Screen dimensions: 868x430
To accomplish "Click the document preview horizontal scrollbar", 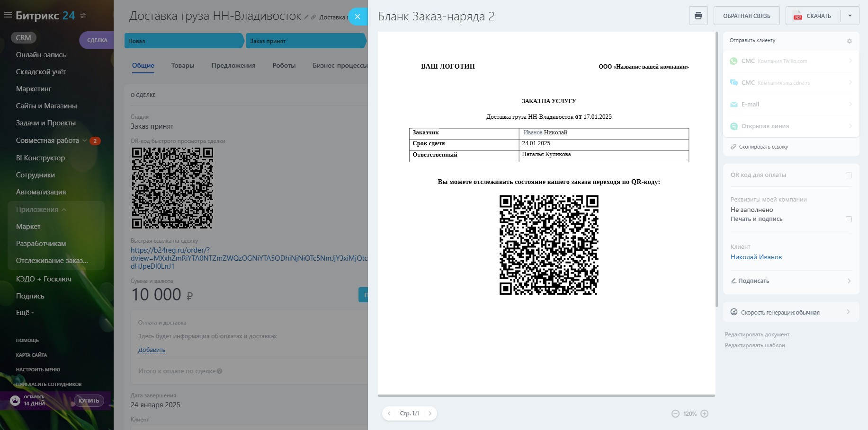I will (546, 395).
